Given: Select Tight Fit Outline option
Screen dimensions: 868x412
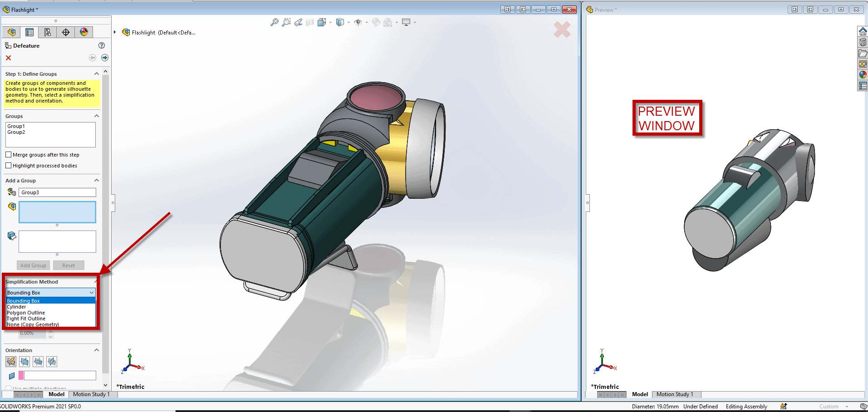Looking at the screenshot, I should tap(26, 319).
